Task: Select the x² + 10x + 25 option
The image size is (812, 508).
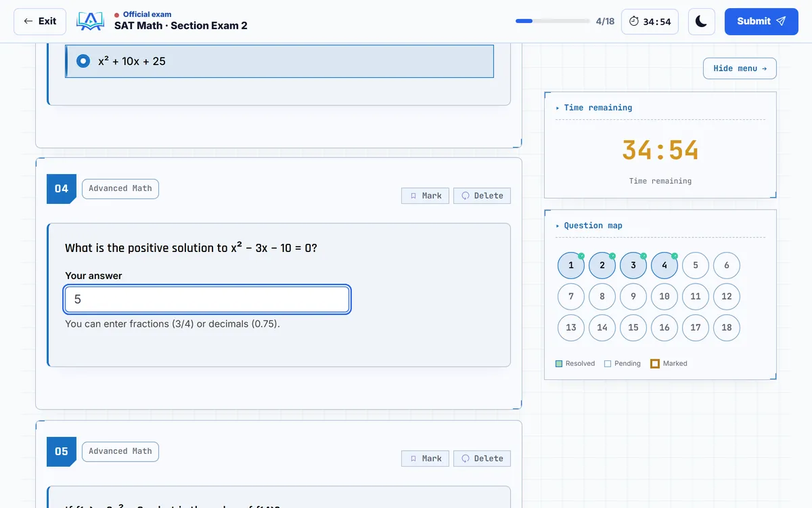Action: pos(279,61)
